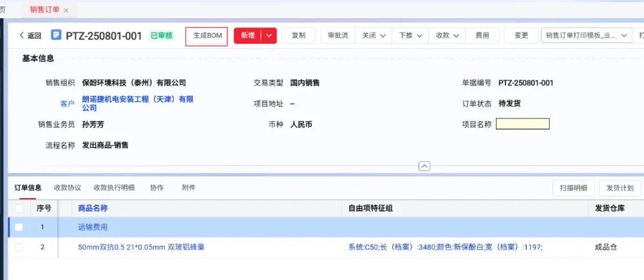This screenshot has width=644, height=280.
Task: Click the 系统:C50 feature group text
Action: 446,247
